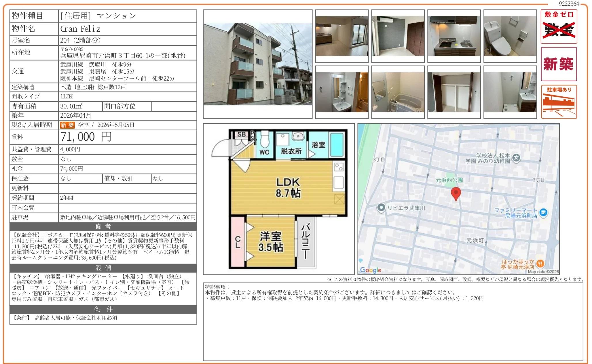Open the bathtub thumbnail photo
This screenshot has height=364, width=592.
point(398,92)
